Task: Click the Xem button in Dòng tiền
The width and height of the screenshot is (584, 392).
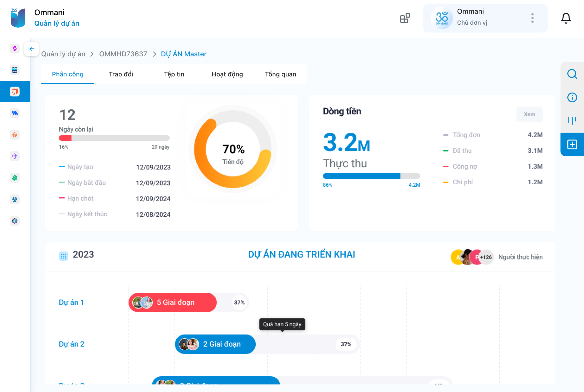Action: 529,114
